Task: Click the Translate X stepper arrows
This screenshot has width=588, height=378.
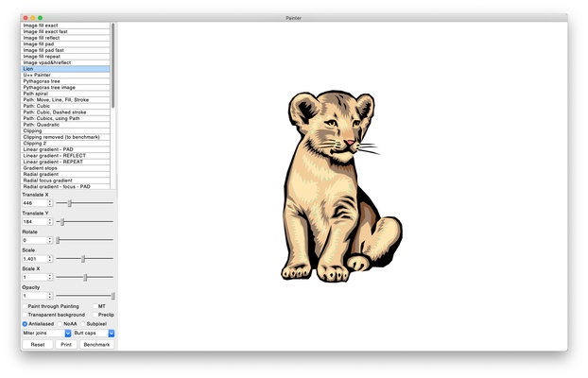Action: coord(50,203)
